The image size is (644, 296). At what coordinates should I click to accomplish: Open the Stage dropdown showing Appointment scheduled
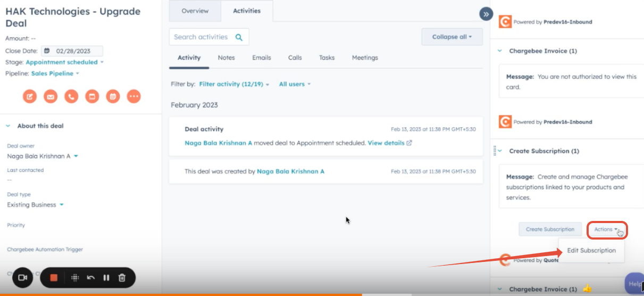pos(64,62)
